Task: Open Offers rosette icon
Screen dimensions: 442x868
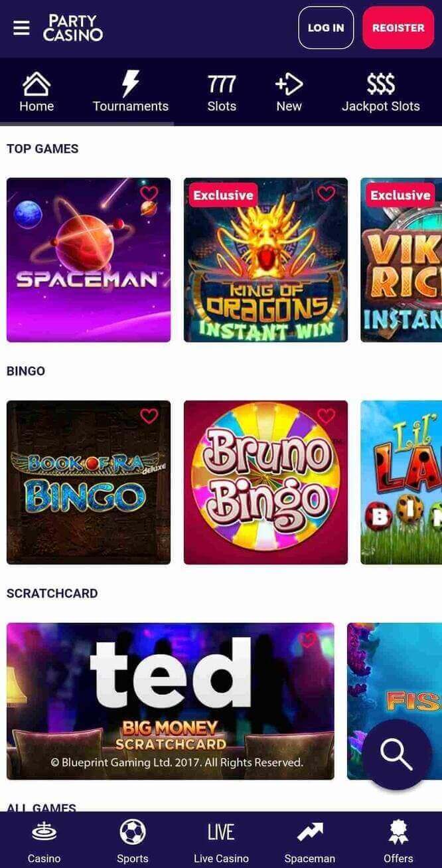Action: (x=398, y=832)
